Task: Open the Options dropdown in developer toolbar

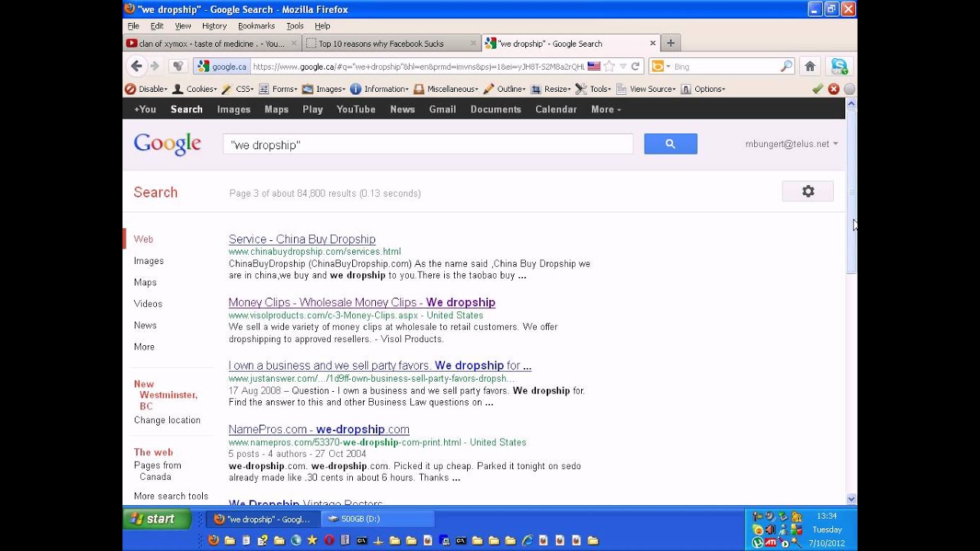Action: point(703,89)
